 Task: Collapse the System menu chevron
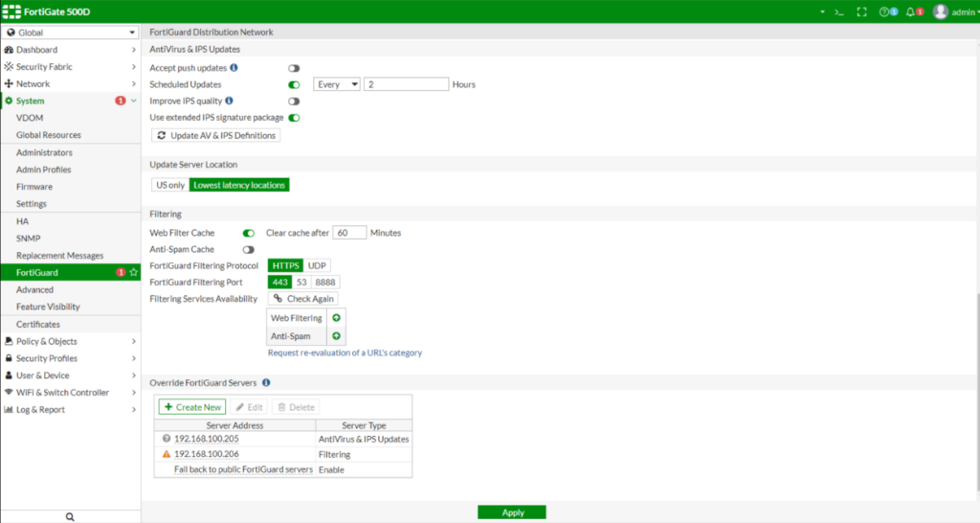coord(134,101)
